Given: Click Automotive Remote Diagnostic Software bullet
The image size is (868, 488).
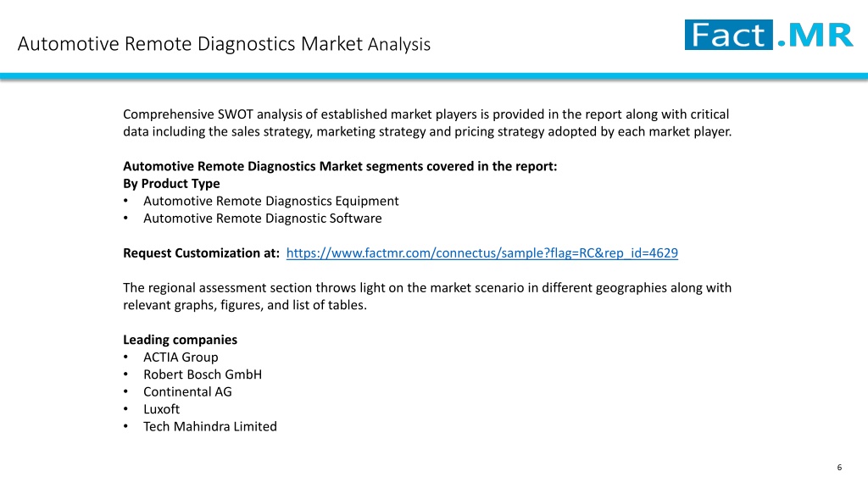Looking at the screenshot, I should coord(263,219).
